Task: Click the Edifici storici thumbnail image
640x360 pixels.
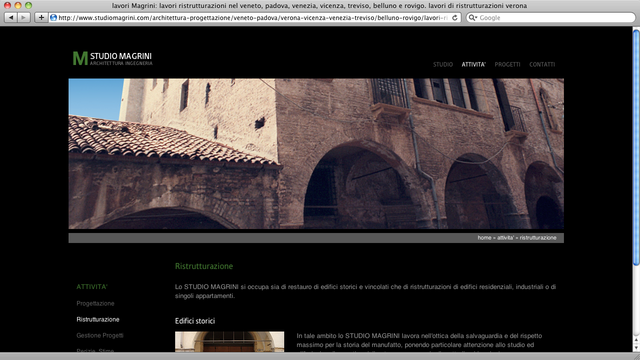Action: point(229,342)
